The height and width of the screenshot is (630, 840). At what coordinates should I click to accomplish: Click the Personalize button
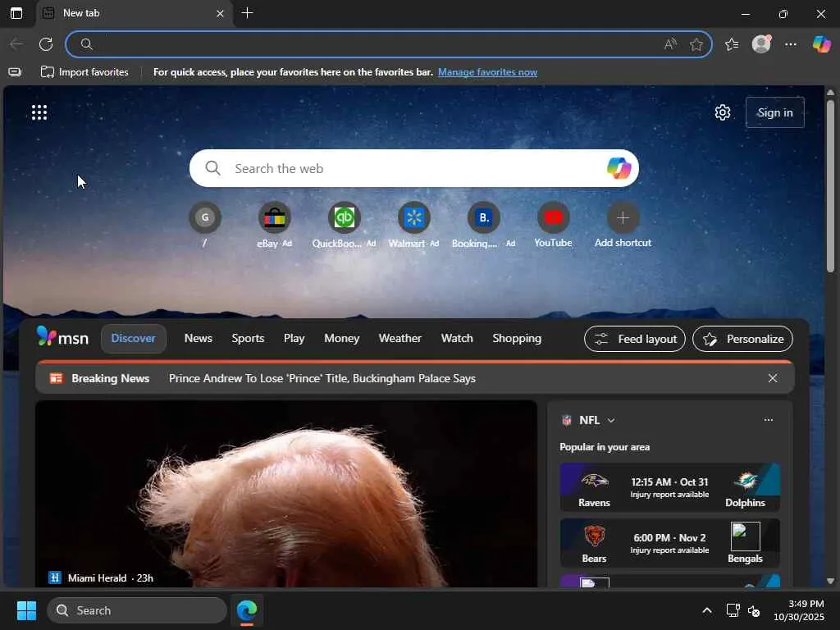point(742,339)
